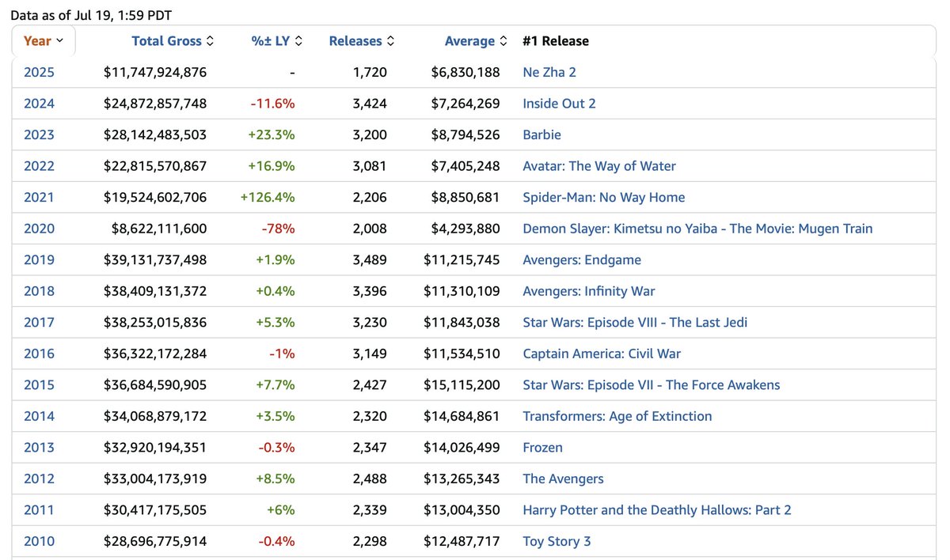Image resolution: width=950 pixels, height=560 pixels.
Task: Select the $8,622,111,600 total gross cell
Action: point(159,229)
